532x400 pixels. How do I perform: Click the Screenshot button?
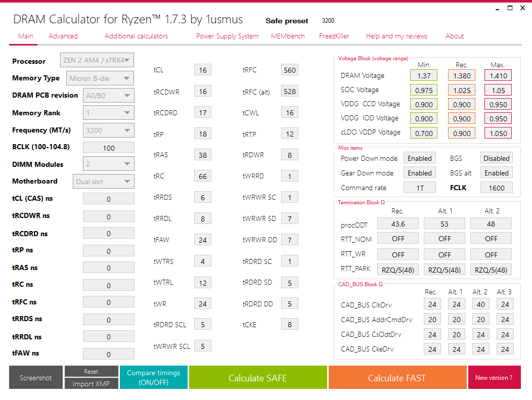pyautogui.click(x=35, y=378)
